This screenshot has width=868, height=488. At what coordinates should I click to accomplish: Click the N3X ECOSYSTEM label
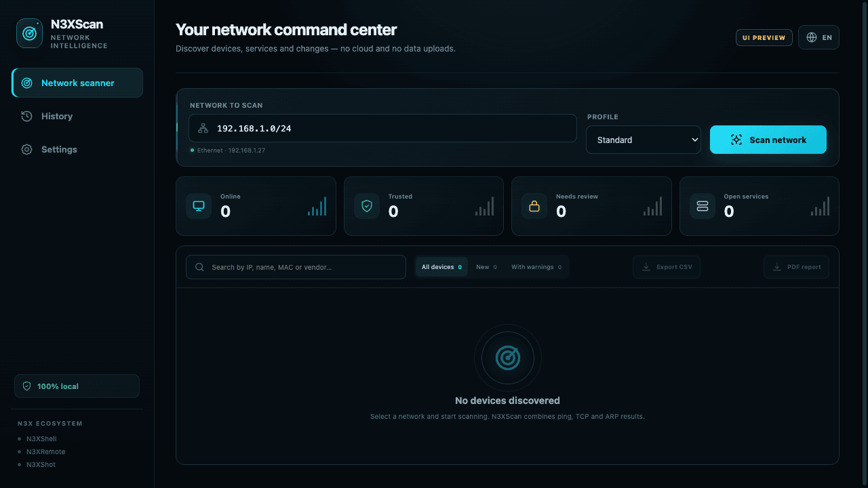point(50,424)
